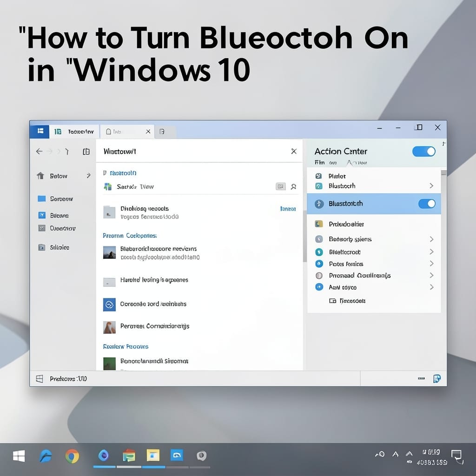Screen dimensions: 476x476
Task: Expand the Bitellecroet chevron
Action: [x=431, y=251]
